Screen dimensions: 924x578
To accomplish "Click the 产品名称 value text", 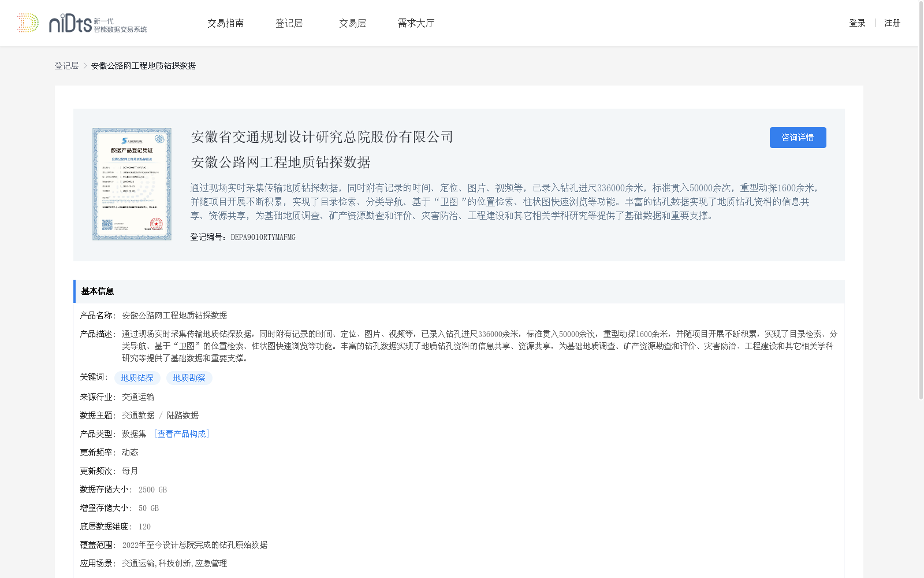I will click(x=174, y=316).
